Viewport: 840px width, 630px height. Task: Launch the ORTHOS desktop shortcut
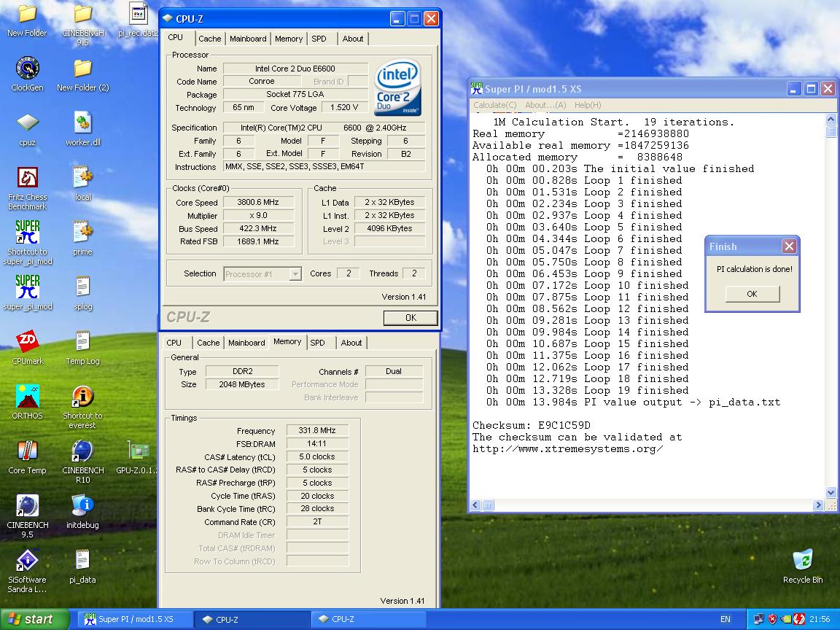coord(27,397)
